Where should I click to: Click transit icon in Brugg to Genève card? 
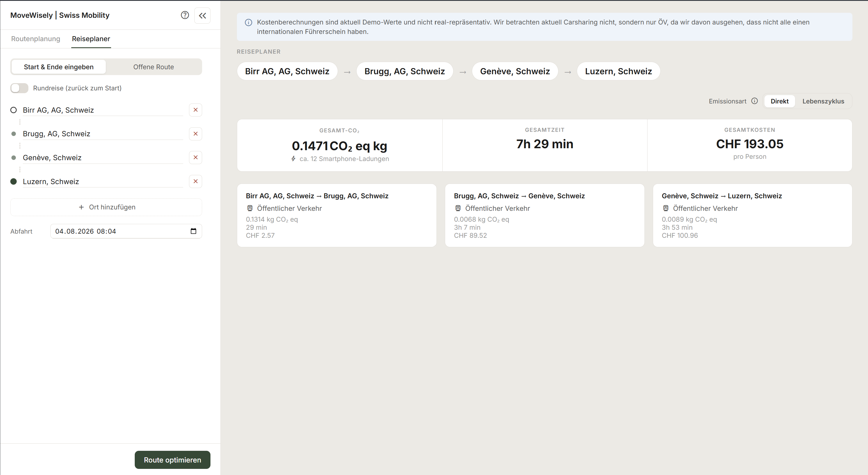pyautogui.click(x=458, y=208)
